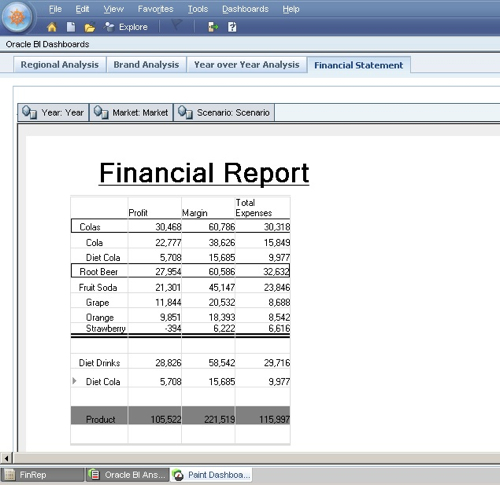Image resolution: width=500 pixels, height=485 pixels.
Task: Open the Favorites menu
Action: pos(155,9)
